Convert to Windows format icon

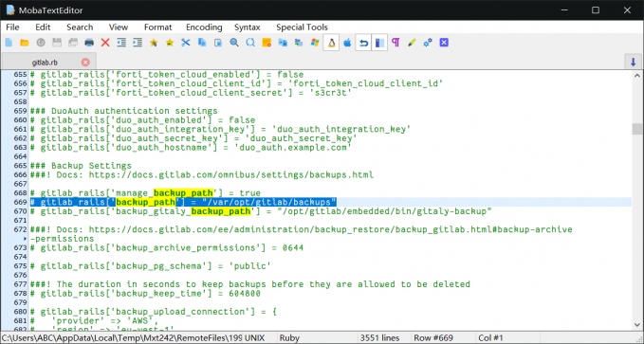click(315, 43)
